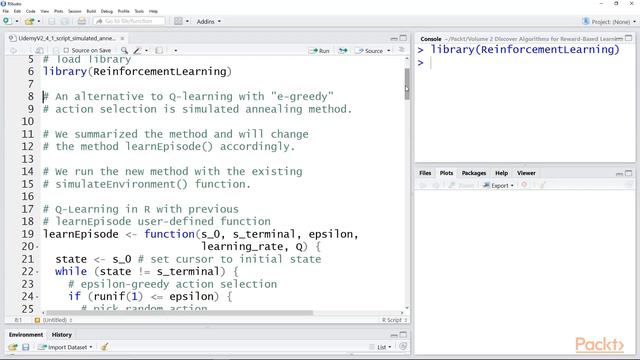Screen dimensions: 640x360
Task: Select the History tab
Action: (62, 335)
